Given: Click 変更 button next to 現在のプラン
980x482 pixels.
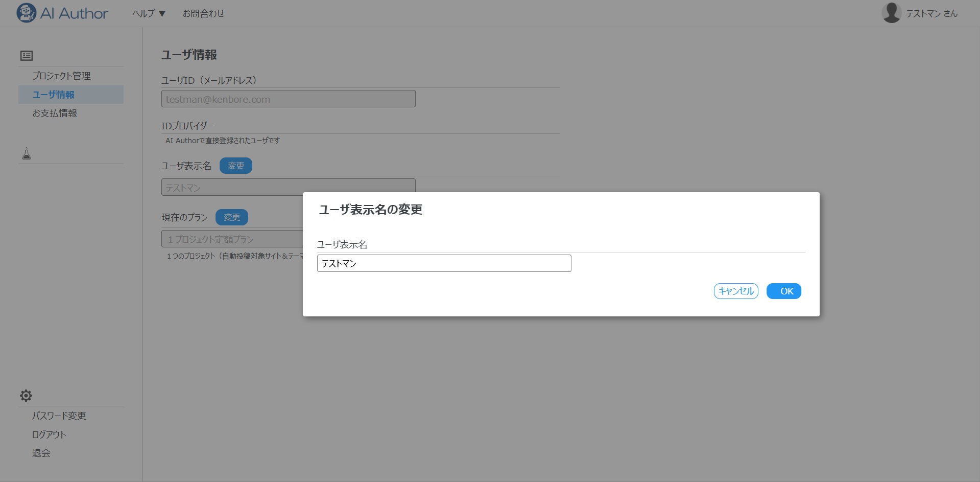Looking at the screenshot, I should tap(231, 217).
